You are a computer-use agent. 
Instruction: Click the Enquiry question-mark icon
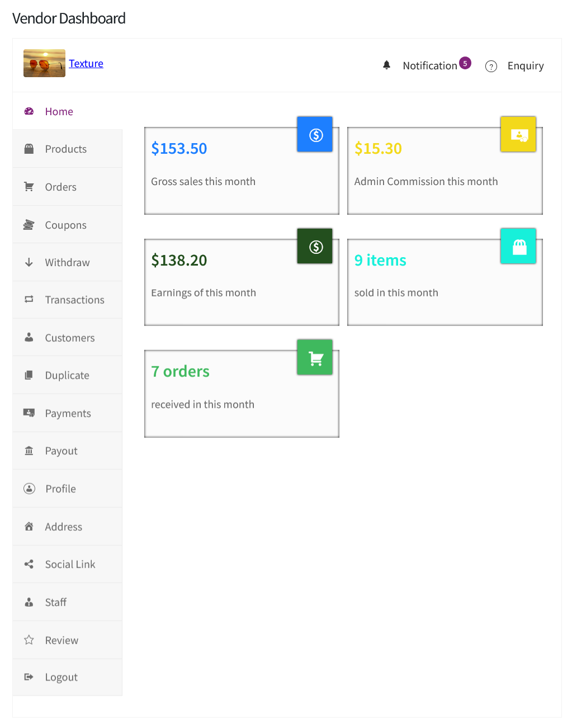(x=491, y=66)
